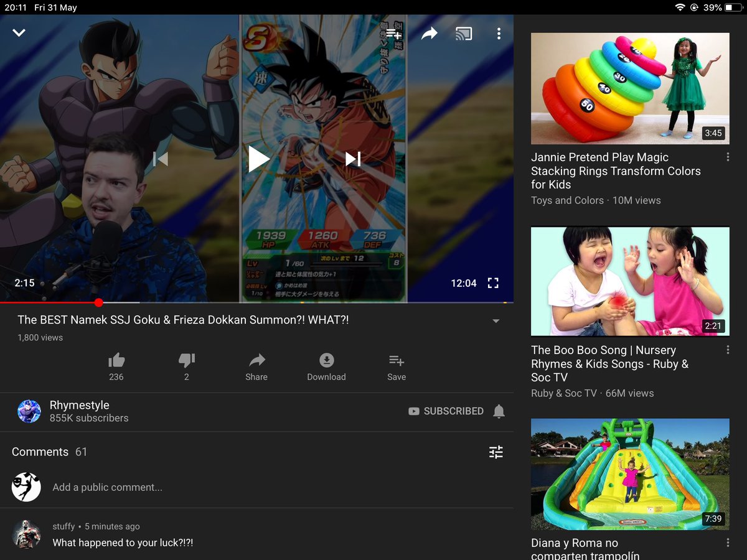
Task: Tap the Ruby & Soc TV channel info line
Action: click(593, 393)
